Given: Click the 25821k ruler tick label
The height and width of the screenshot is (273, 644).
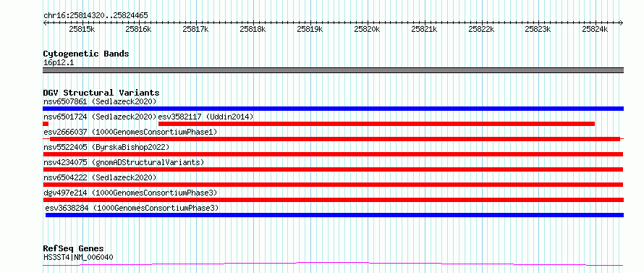Looking at the screenshot, I should (424, 29).
